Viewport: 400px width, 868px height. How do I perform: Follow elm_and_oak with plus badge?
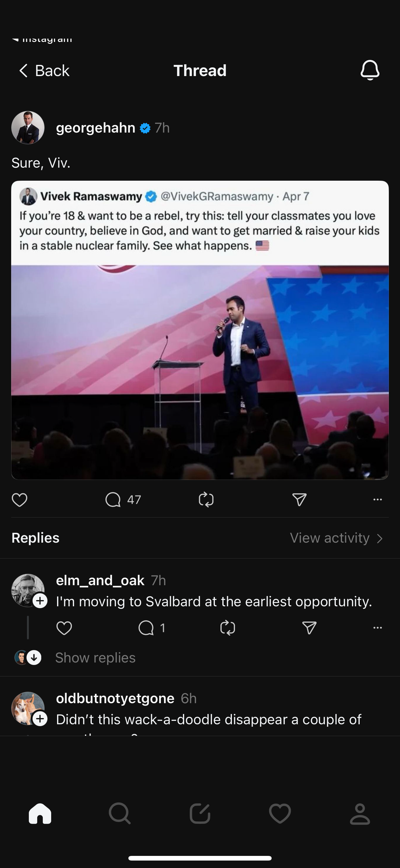click(40, 601)
